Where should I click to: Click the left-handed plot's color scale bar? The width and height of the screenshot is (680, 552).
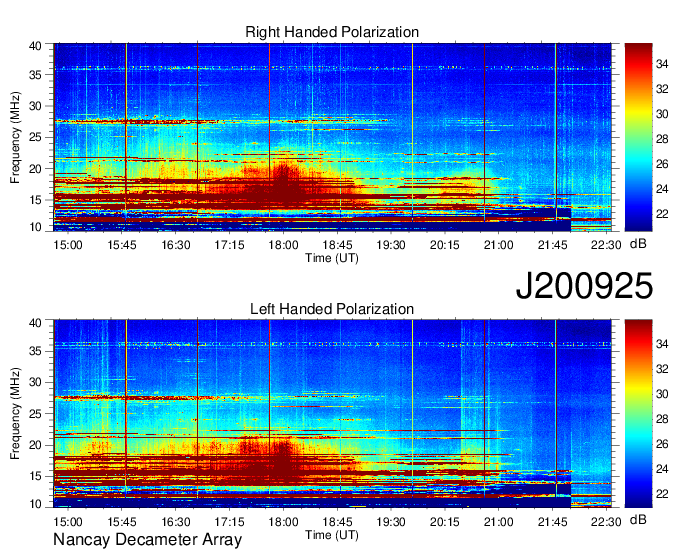click(x=638, y=414)
